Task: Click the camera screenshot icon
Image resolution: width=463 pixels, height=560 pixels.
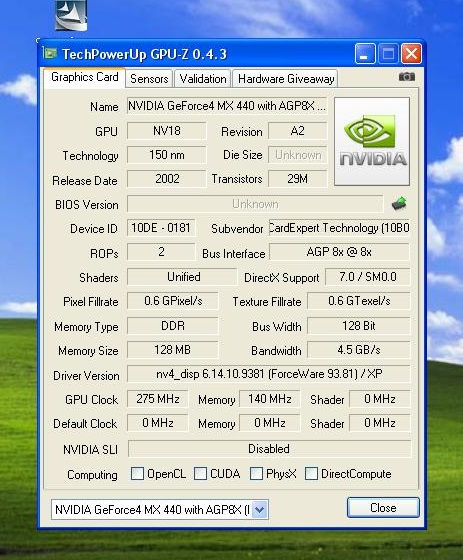Action: pos(407,77)
